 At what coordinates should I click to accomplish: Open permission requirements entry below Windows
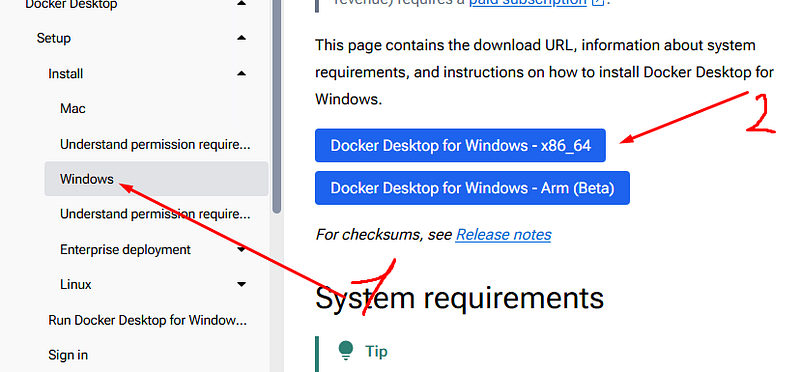pyautogui.click(x=155, y=214)
